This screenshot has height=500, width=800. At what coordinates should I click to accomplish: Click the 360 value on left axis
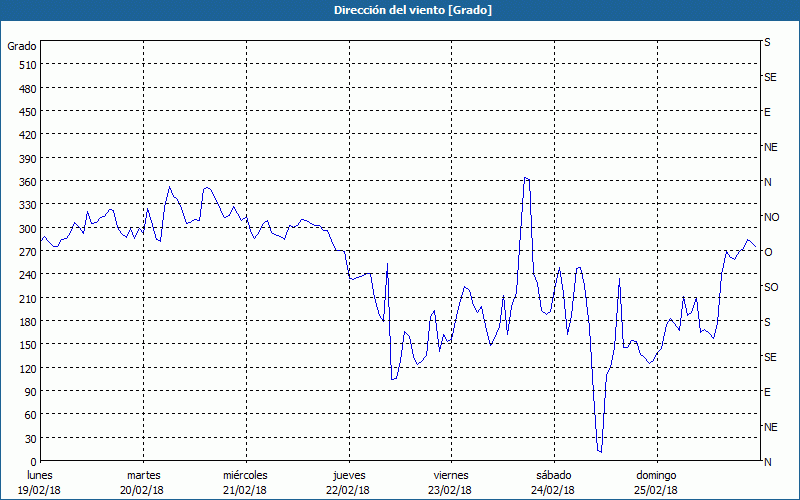tap(26, 182)
